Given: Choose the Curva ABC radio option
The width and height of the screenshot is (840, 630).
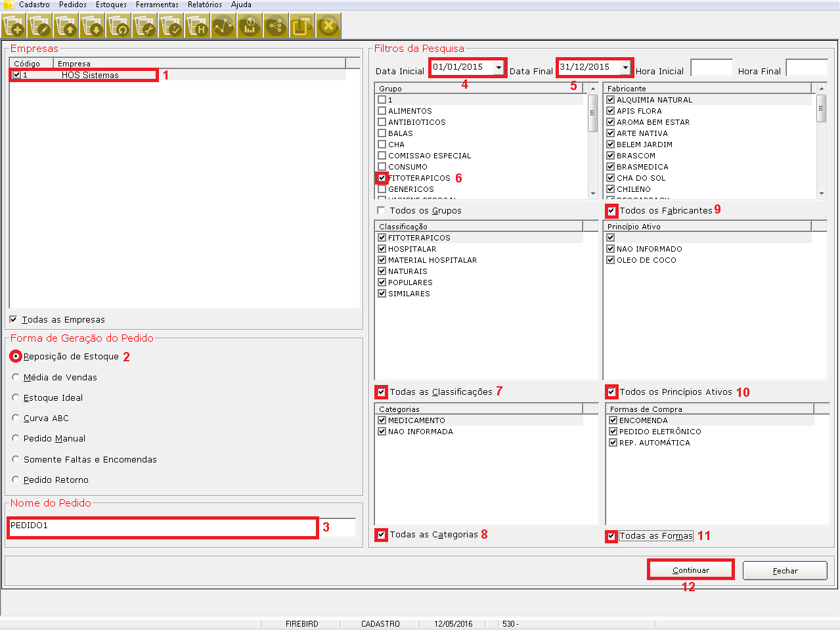Looking at the screenshot, I should click(16, 418).
